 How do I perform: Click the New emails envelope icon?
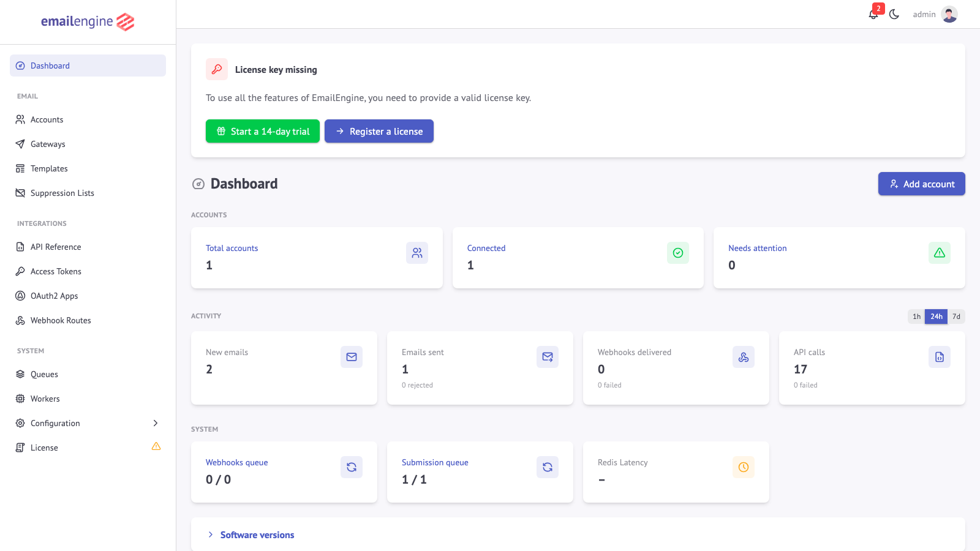[x=352, y=357]
